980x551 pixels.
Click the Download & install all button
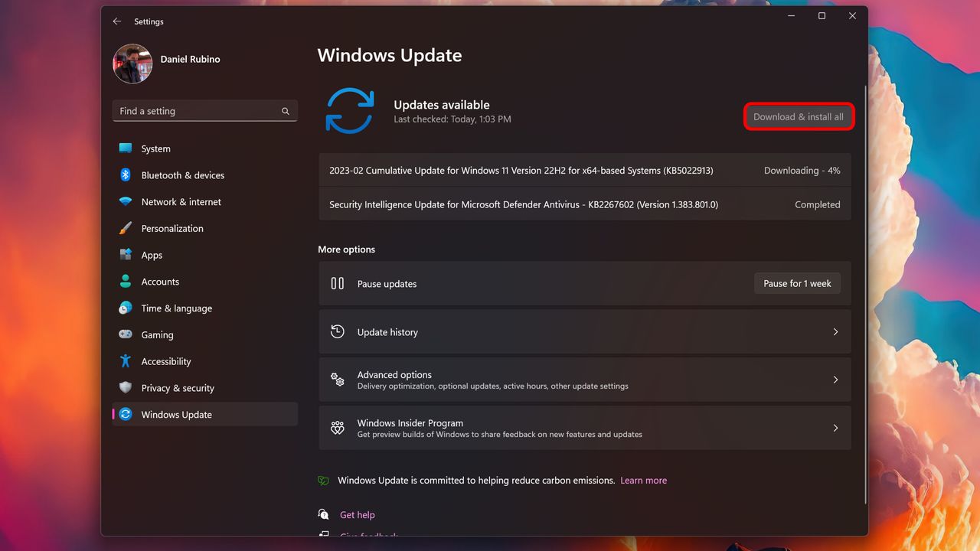pyautogui.click(x=799, y=117)
